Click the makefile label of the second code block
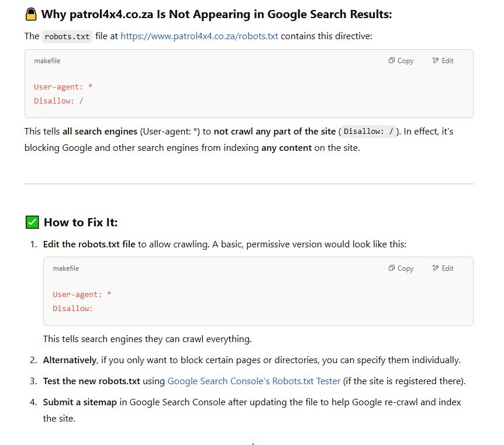Screen dimensions: 504x445 [66, 268]
